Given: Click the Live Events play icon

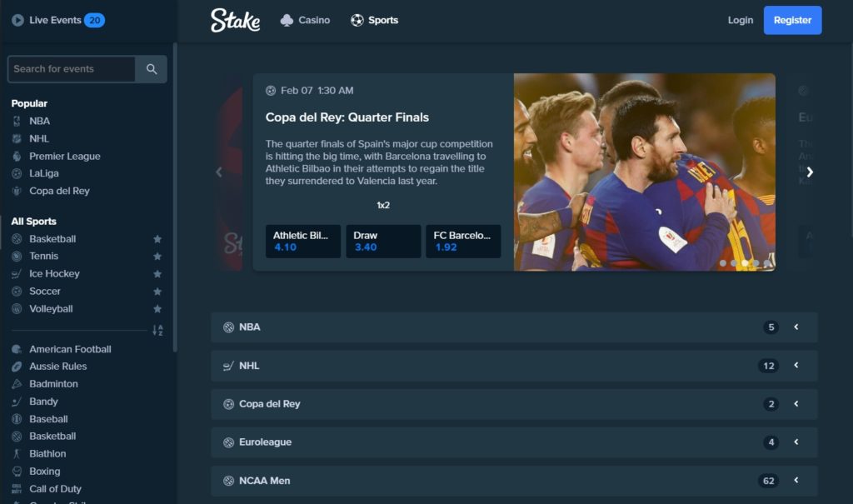Looking at the screenshot, I should click(18, 20).
